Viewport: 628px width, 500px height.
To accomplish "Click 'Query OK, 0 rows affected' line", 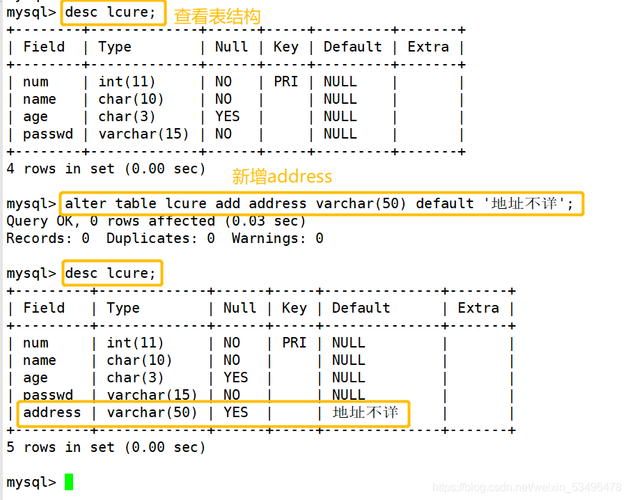I will click(x=156, y=221).
